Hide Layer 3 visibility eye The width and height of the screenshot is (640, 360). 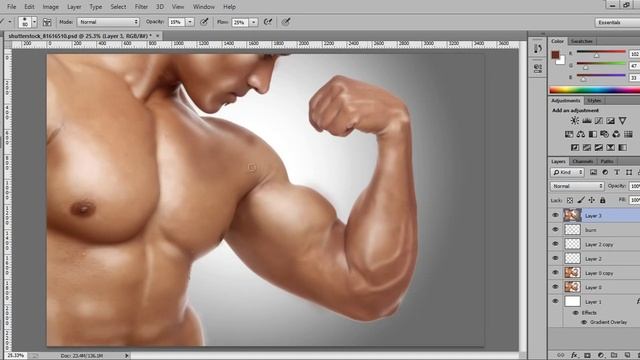pyautogui.click(x=555, y=215)
